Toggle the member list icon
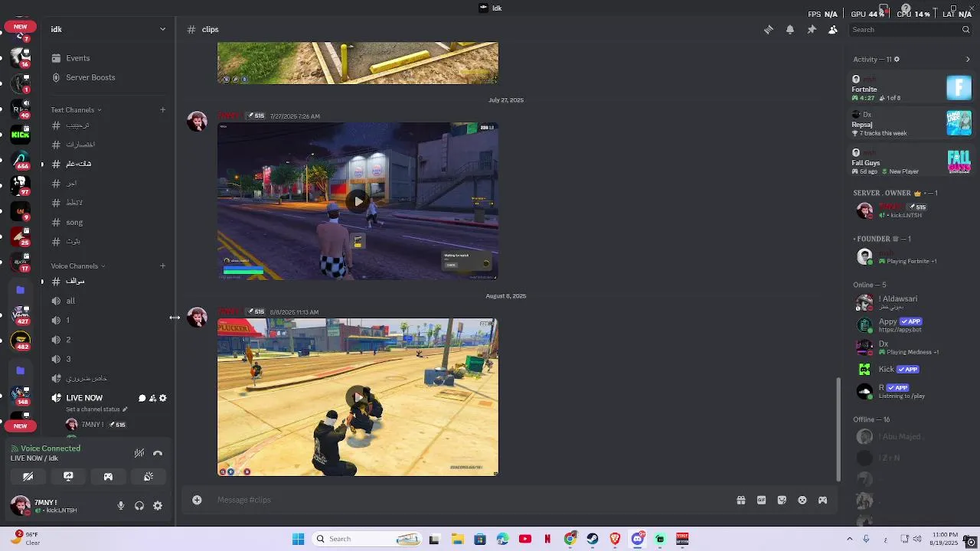The height and width of the screenshot is (551, 980). [x=833, y=30]
